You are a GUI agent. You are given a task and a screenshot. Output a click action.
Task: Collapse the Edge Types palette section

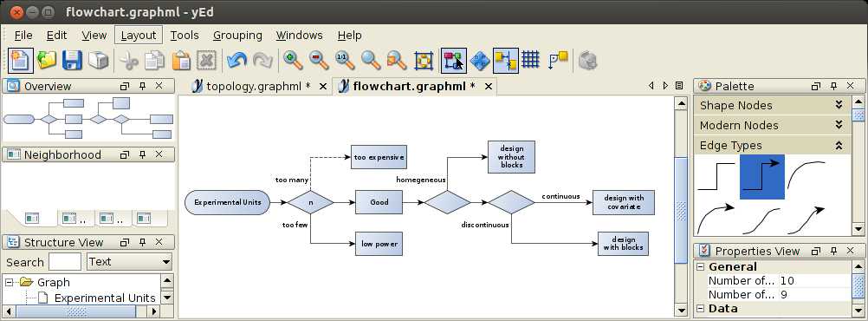click(773, 145)
